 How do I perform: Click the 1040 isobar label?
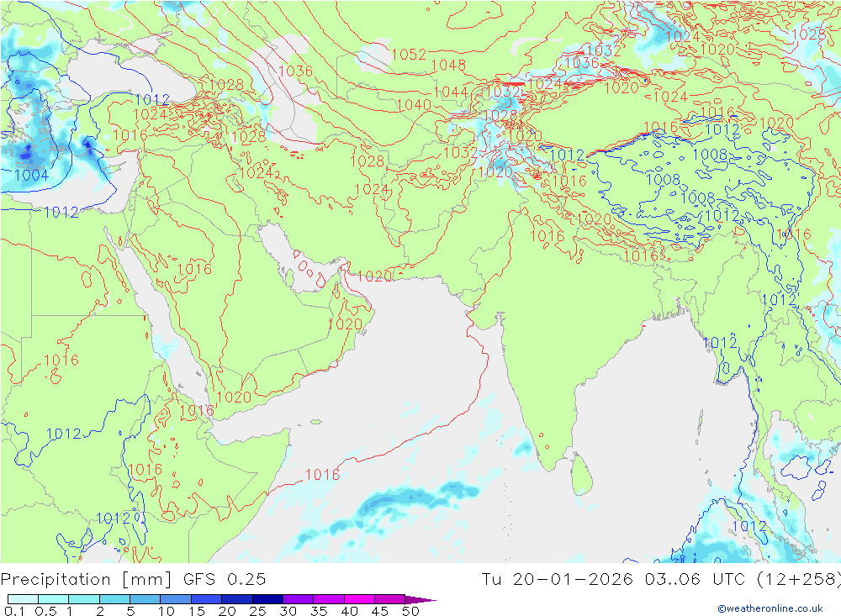414,104
